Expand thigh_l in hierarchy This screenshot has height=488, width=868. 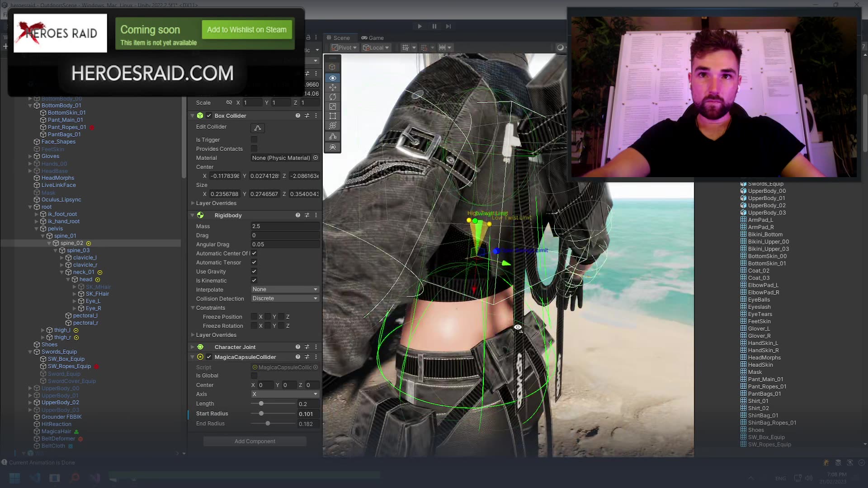point(43,330)
